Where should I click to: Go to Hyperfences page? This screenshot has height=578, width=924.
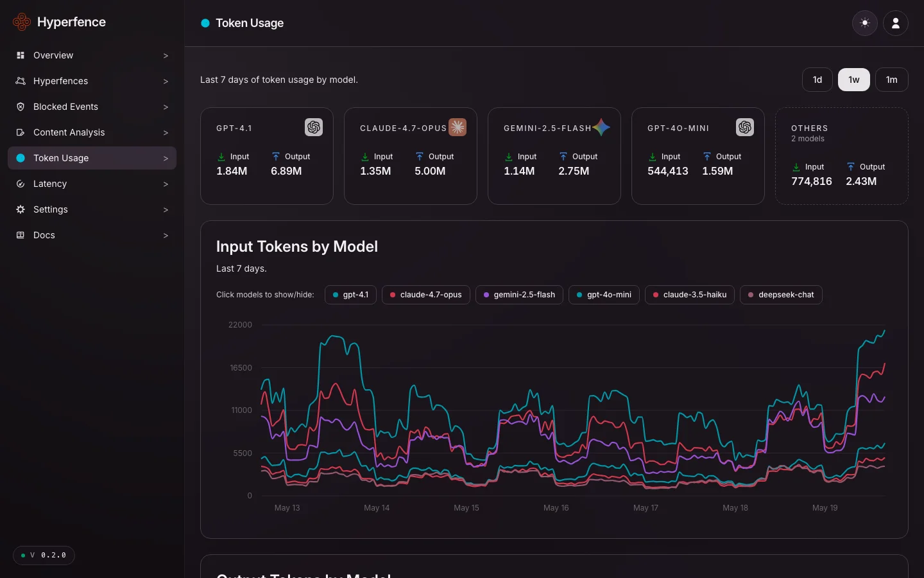pos(92,81)
